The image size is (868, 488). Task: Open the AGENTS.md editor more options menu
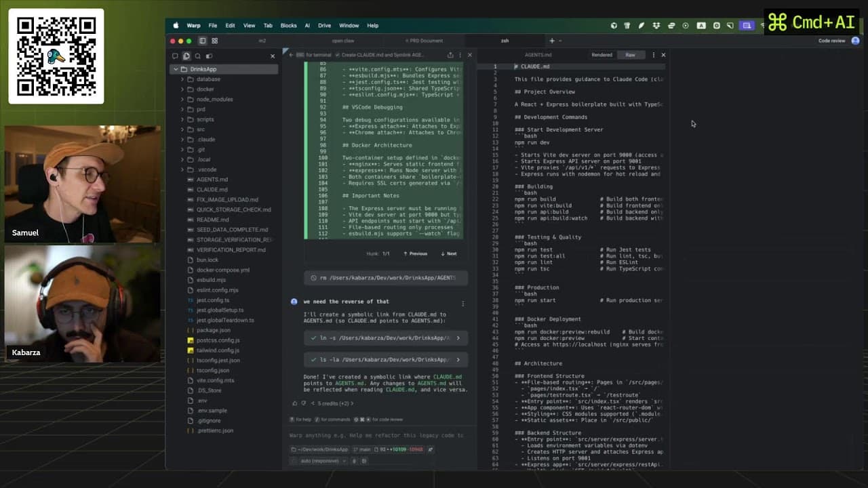click(654, 55)
